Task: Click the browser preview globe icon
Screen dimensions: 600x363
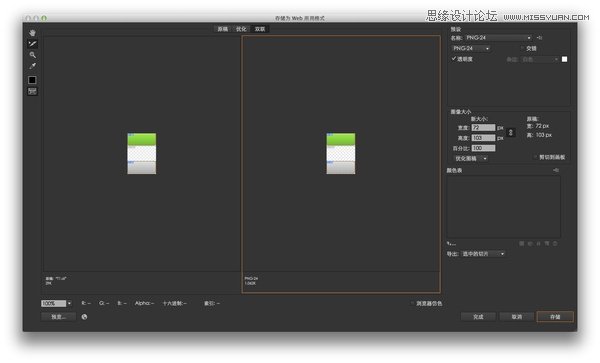Action: (84, 317)
